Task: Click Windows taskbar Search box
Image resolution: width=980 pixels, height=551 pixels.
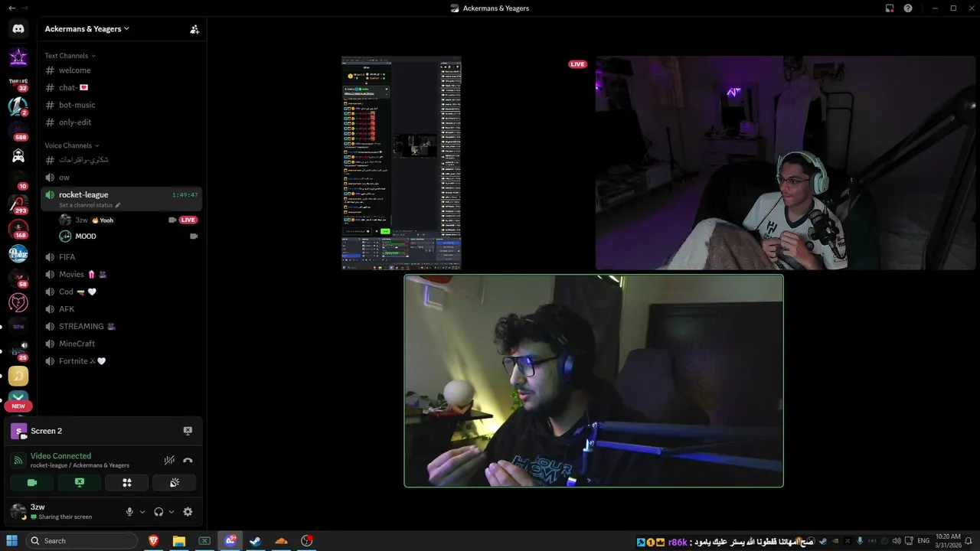Action: click(x=81, y=541)
